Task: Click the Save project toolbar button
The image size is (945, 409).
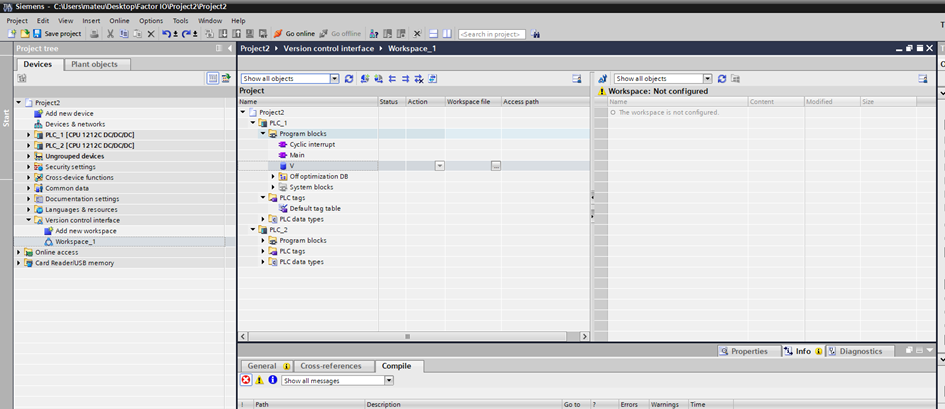Action: pyautogui.click(x=55, y=34)
